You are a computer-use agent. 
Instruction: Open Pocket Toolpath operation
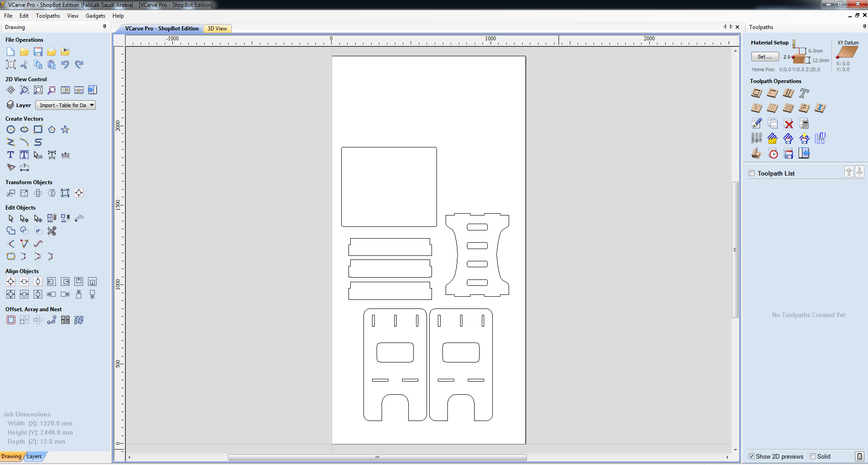click(x=772, y=93)
